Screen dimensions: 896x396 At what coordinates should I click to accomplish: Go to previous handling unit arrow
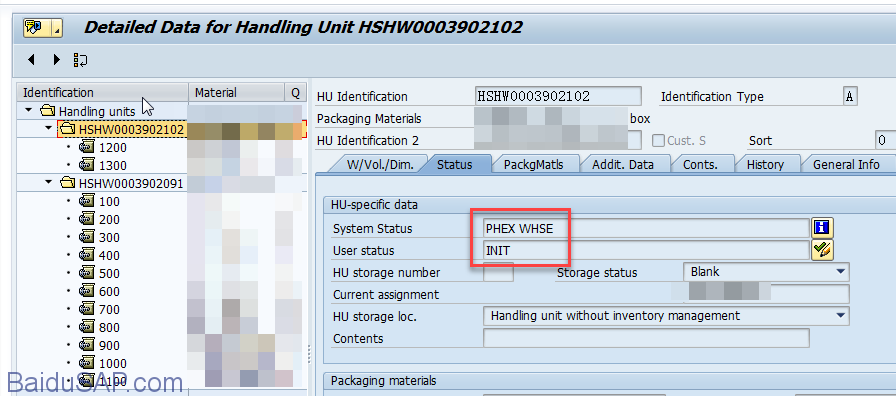(31, 59)
